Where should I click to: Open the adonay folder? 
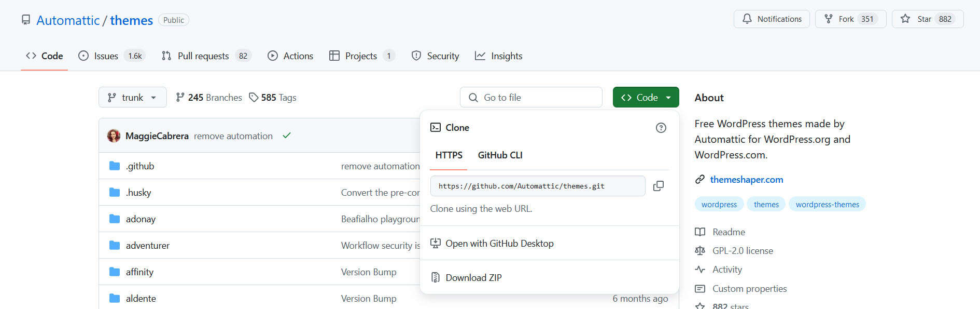[x=141, y=219]
